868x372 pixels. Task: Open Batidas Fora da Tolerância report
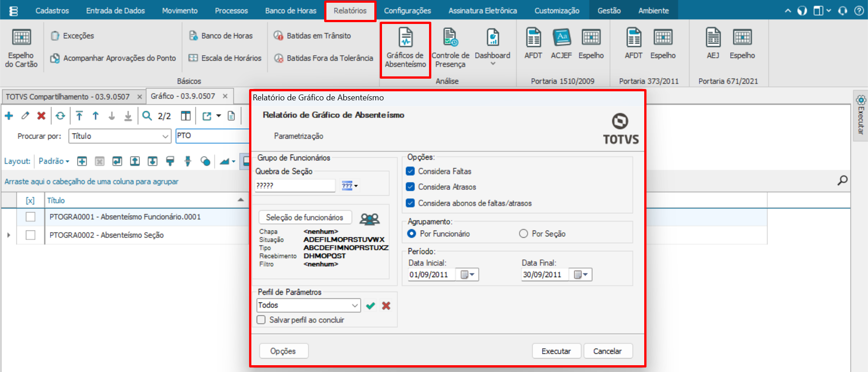click(x=324, y=58)
